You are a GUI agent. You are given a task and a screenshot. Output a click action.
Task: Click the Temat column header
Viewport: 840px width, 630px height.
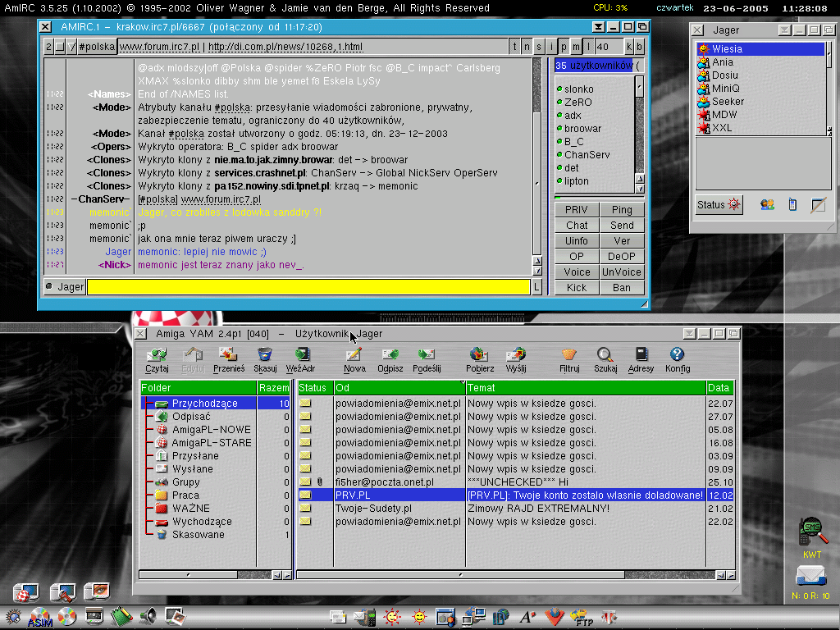pyautogui.click(x=586, y=387)
